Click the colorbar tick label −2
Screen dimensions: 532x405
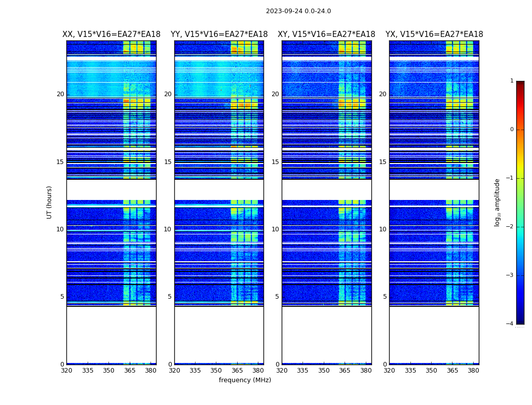[511, 227]
